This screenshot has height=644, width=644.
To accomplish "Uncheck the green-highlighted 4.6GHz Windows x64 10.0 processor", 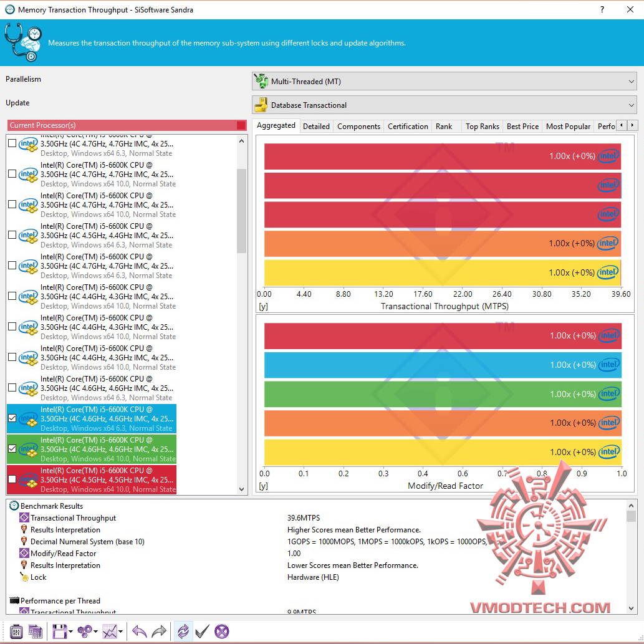I will [12, 448].
